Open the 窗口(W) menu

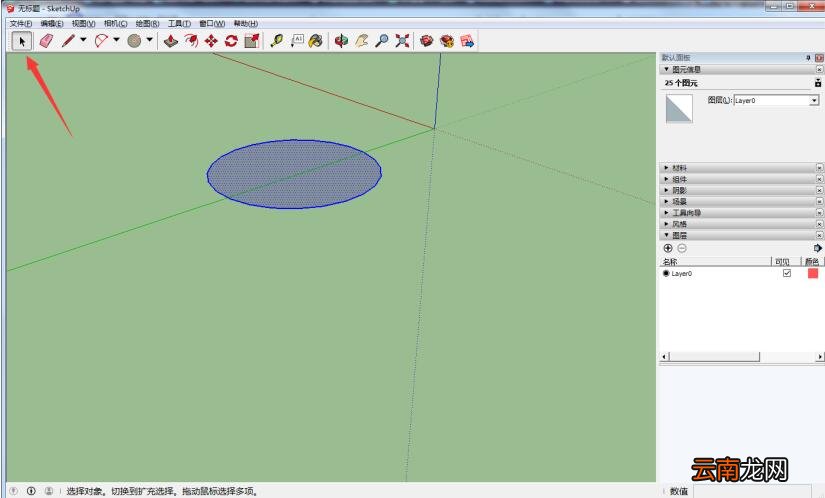pos(212,24)
